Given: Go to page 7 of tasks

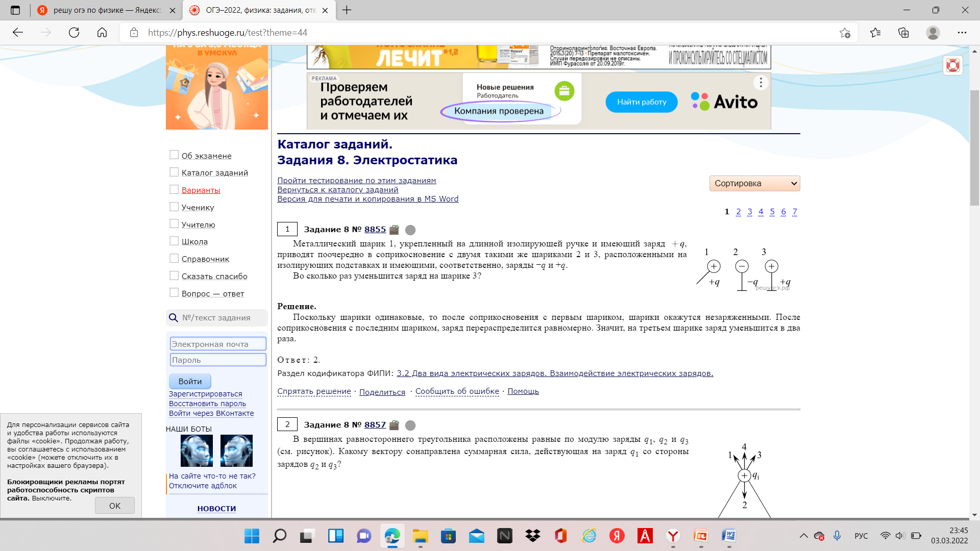Looking at the screenshot, I should point(795,212).
